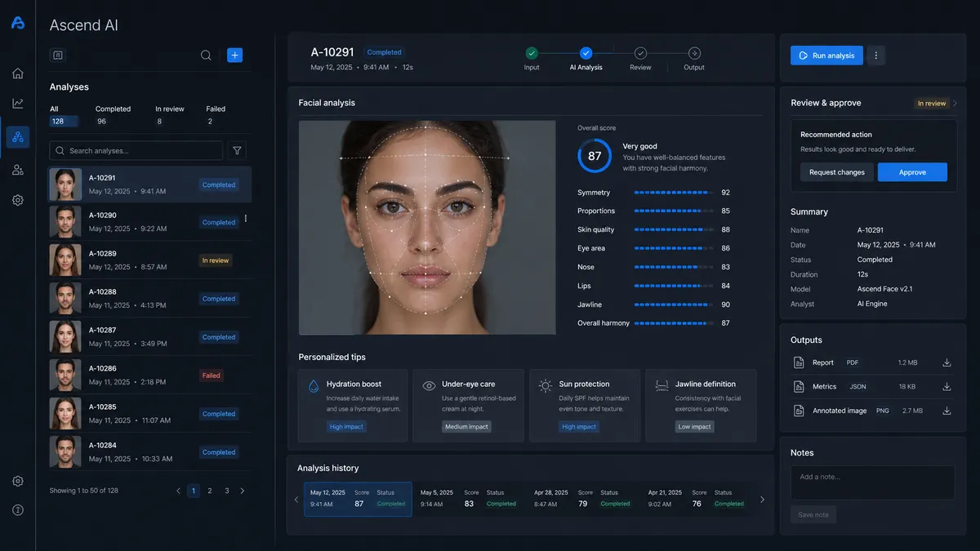Viewport: 980px width, 551px height.
Task: Filter analyses by In review
Action: 170,115
